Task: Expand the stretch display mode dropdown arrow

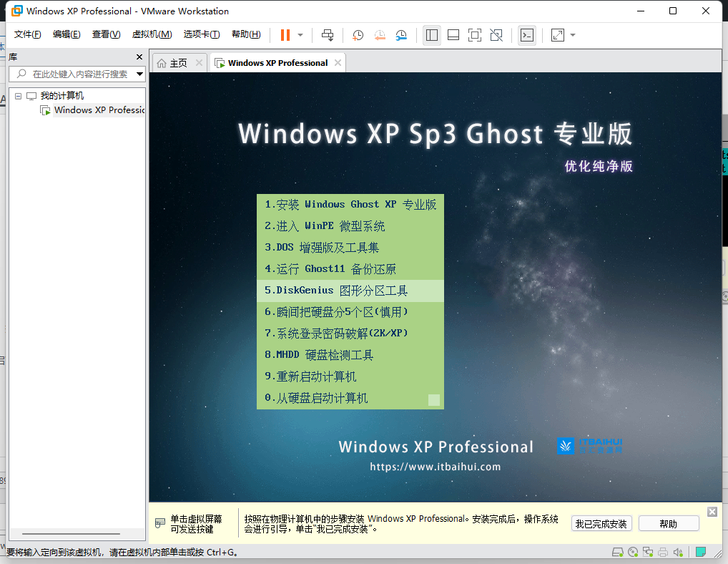Action: click(573, 35)
